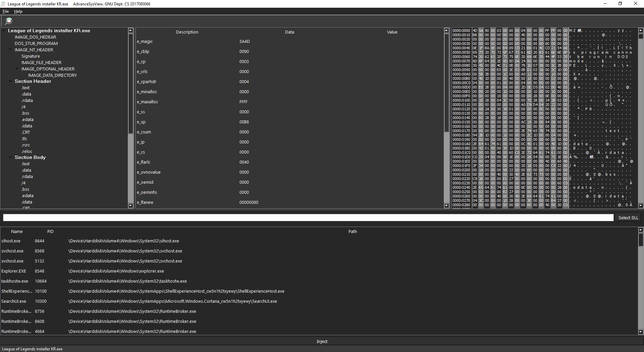
Task: Click the Data column header
Action: click(289, 32)
